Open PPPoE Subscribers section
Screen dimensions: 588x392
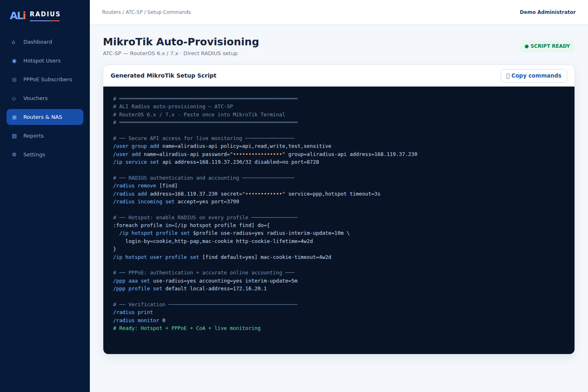tap(45, 80)
